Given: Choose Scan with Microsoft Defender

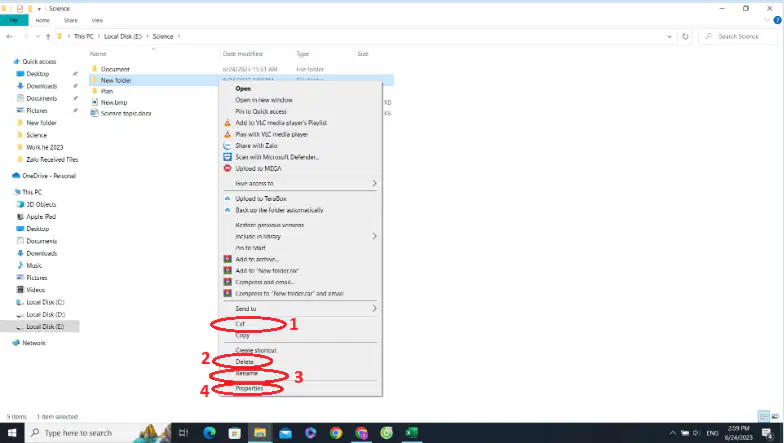Looking at the screenshot, I should tap(277, 157).
